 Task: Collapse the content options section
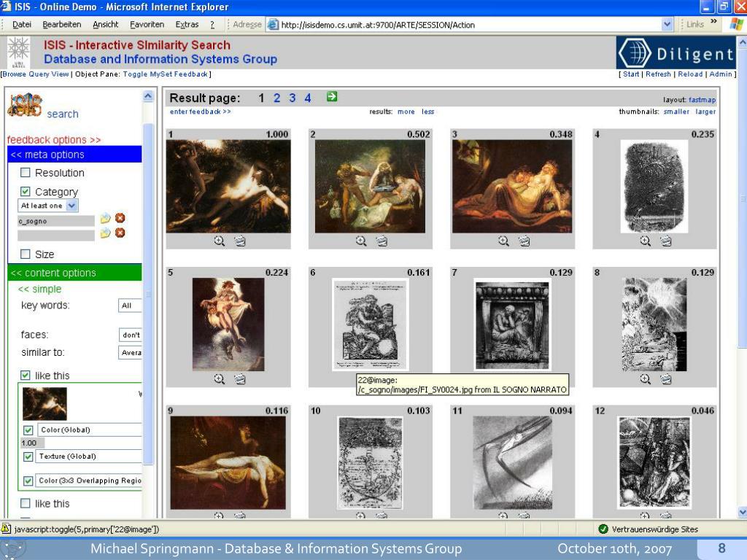click(x=53, y=273)
